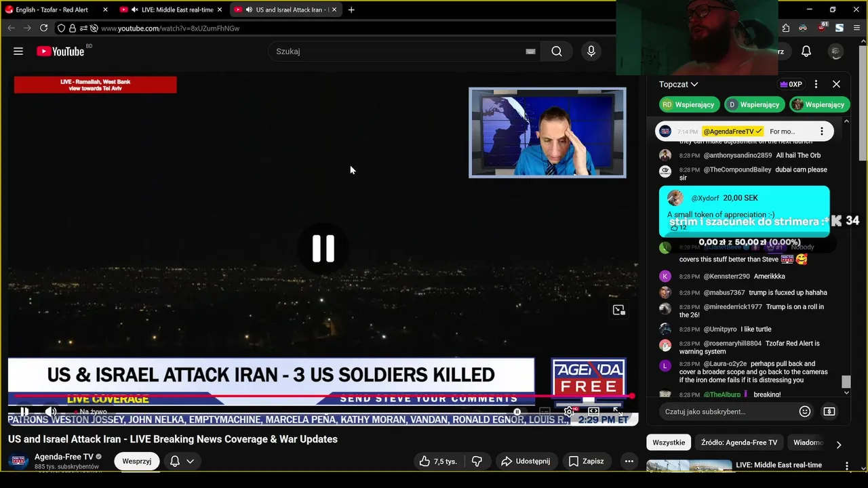
Task: Click @rosemaryhill8804 username in chat
Action: 732,344
